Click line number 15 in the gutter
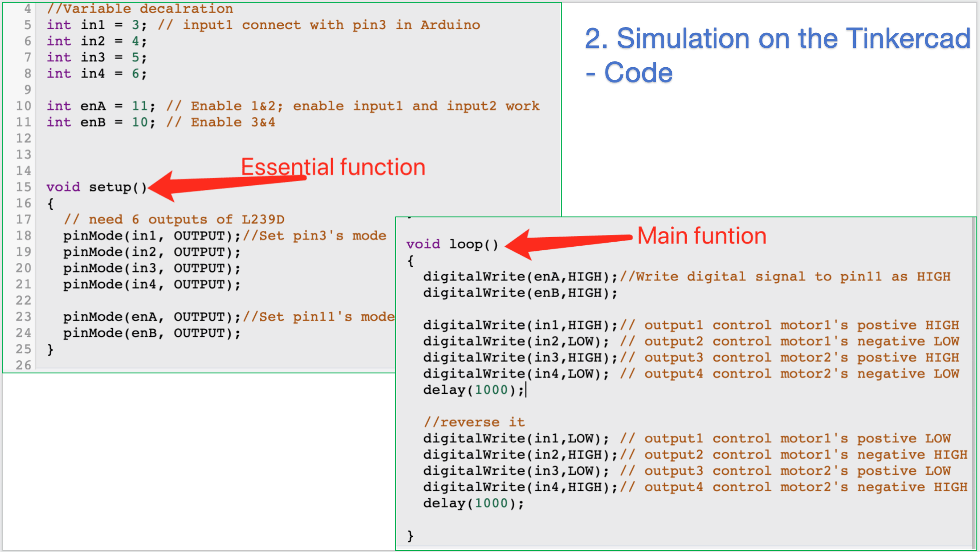Screen dimensions: 980x552 (23, 187)
